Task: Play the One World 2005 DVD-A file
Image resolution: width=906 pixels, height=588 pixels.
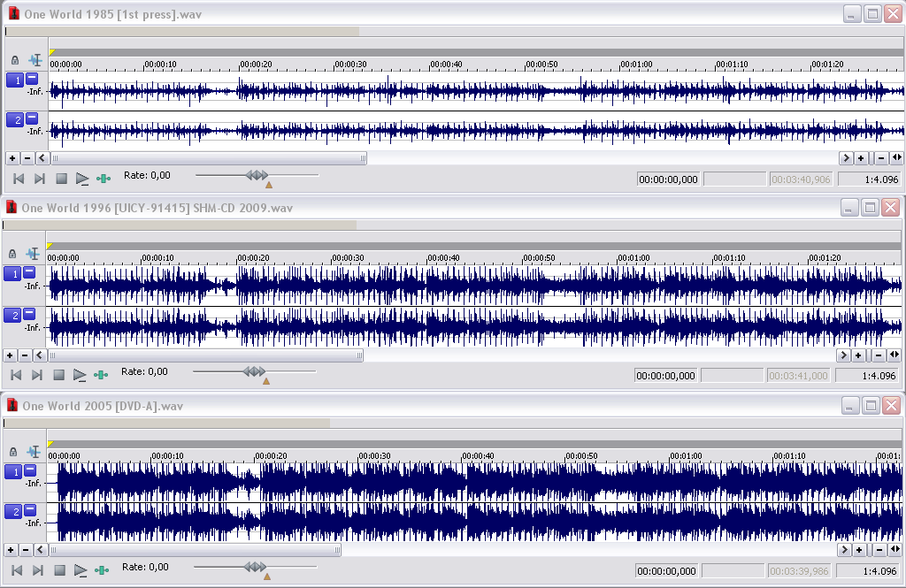Action: 81,570
